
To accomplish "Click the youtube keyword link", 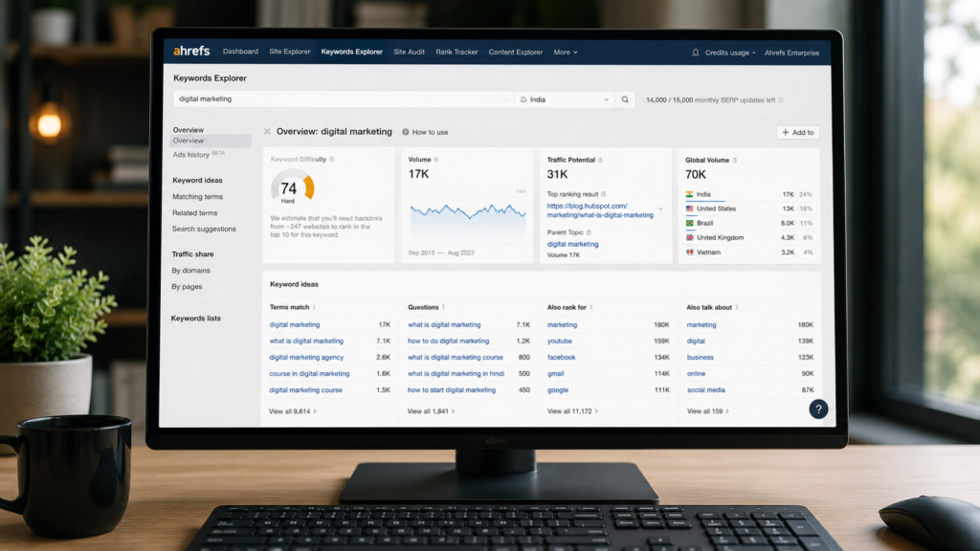I will click(559, 342).
